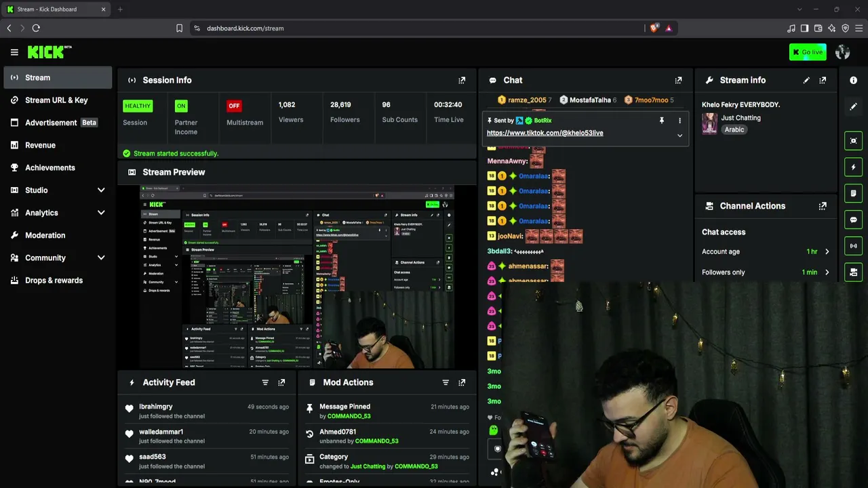868x488 pixels.
Task: Expand the pinned message with the chevron
Action: (679, 136)
